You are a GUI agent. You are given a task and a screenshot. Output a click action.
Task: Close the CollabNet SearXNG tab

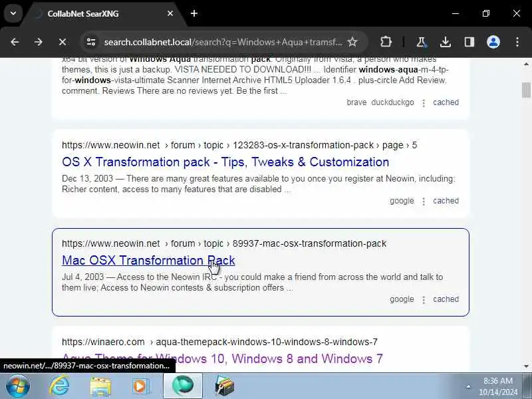click(x=170, y=13)
